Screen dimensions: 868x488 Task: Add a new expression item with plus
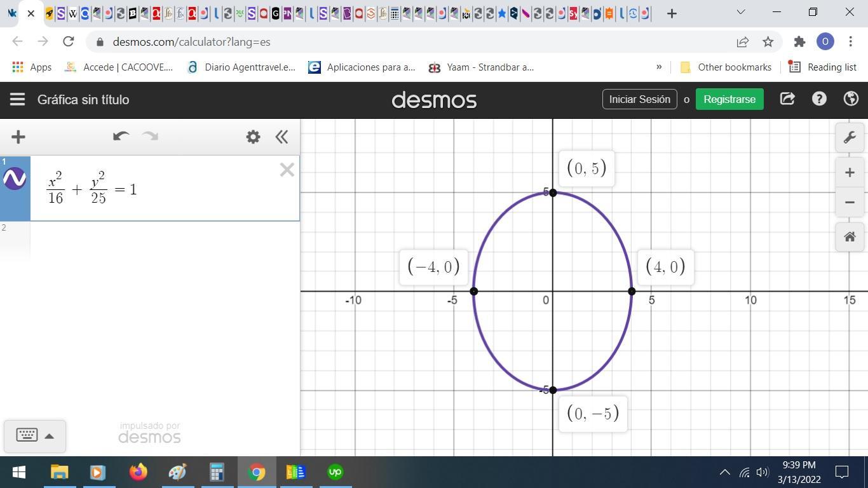18,137
